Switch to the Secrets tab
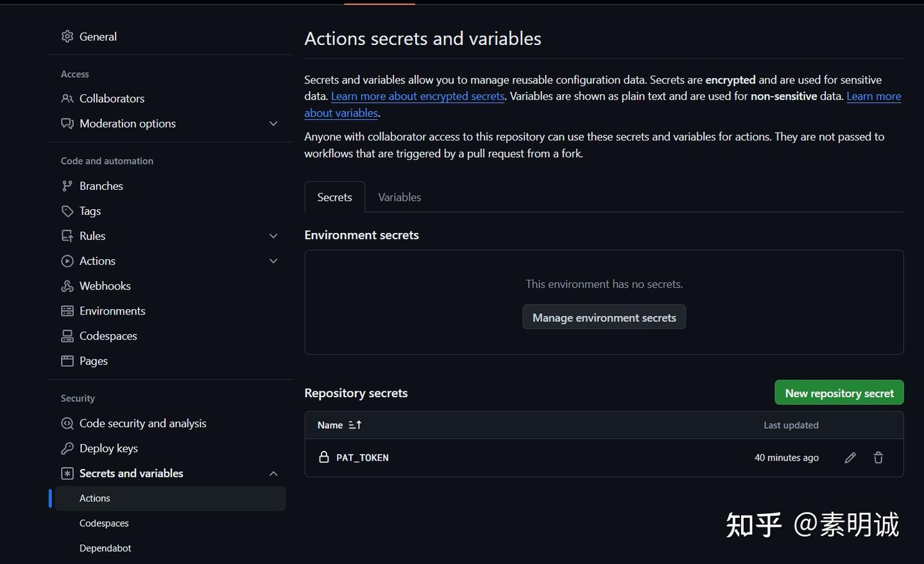924x564 pixels. pyautogui.click(x=335, y=197)
